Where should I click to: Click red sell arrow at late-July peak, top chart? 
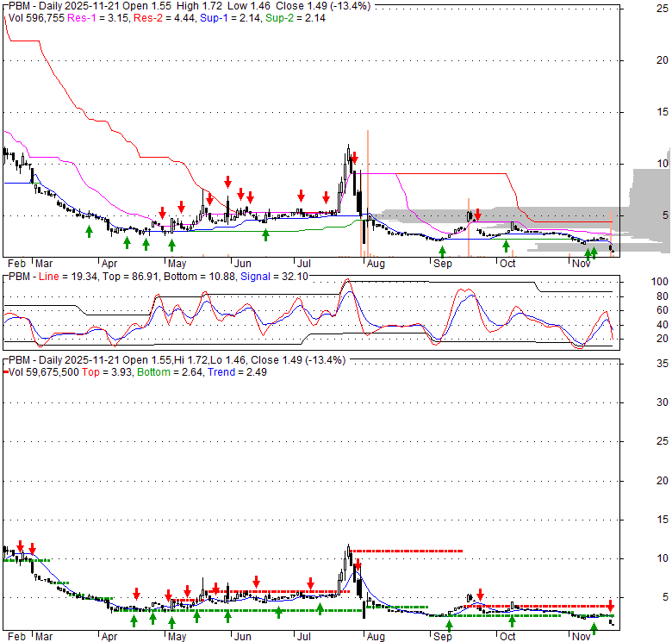(x=354, y=158)
